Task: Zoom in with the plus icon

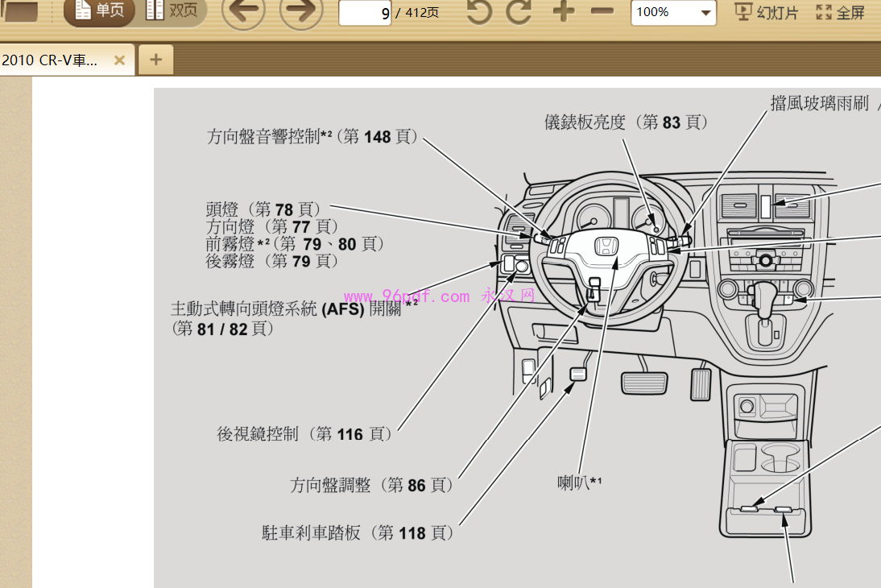Action: 564,12
